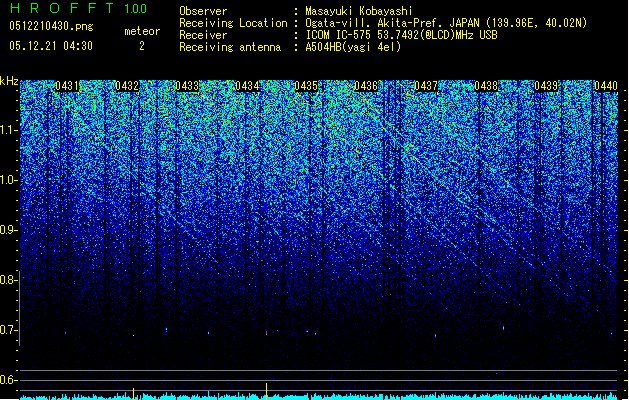629x400 pixels.
Task: Select the ICOM IC-575 53.7492 MHz USB text
Action: point(401,35)
